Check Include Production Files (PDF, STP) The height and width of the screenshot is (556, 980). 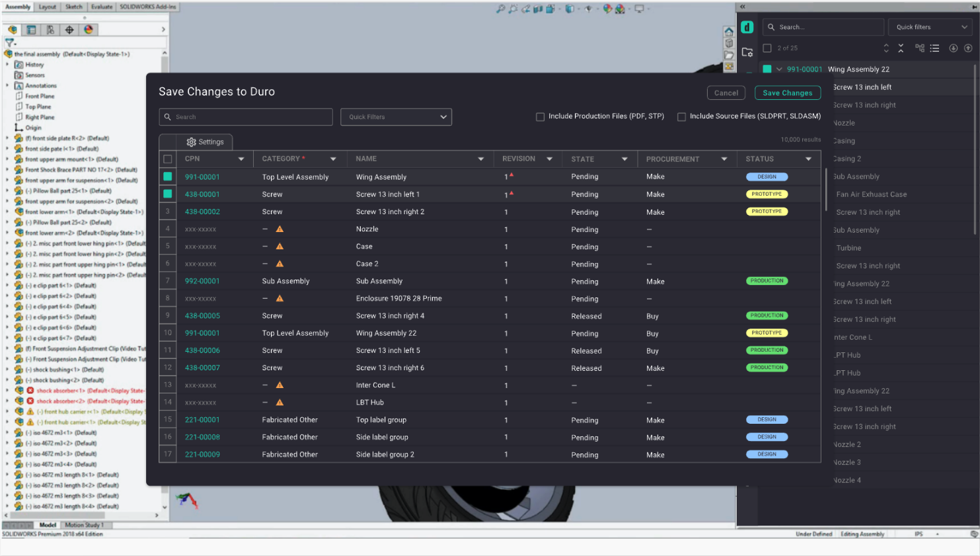pyautogui.click(x=540, y=117)
